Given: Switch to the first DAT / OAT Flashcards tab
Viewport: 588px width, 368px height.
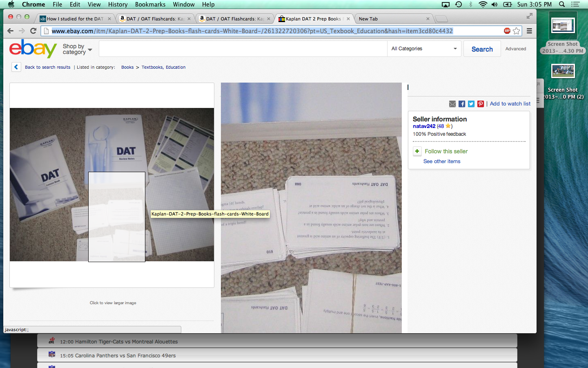Looking at the screenshot, I should pos(154,19).
